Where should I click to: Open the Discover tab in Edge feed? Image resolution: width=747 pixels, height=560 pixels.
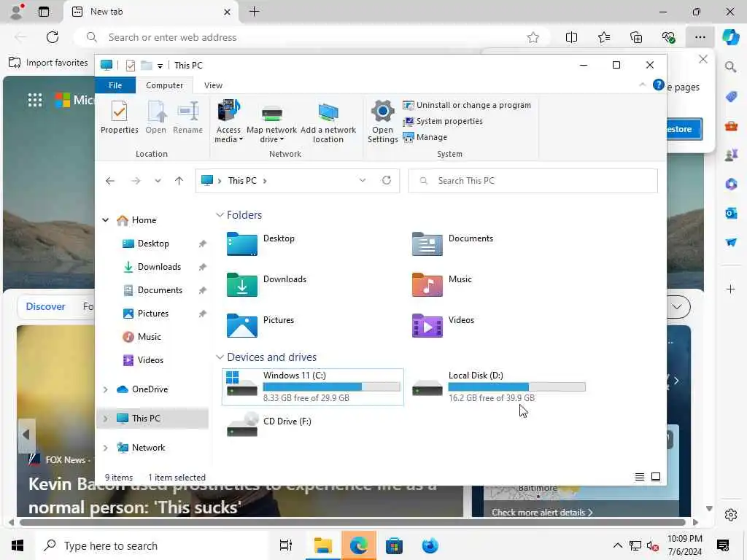[45, 306]
